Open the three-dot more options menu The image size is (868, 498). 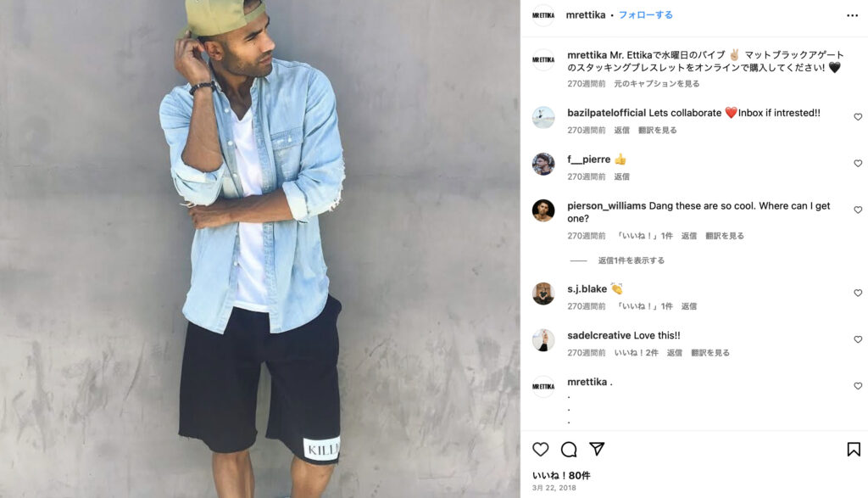tap(853, 15)
